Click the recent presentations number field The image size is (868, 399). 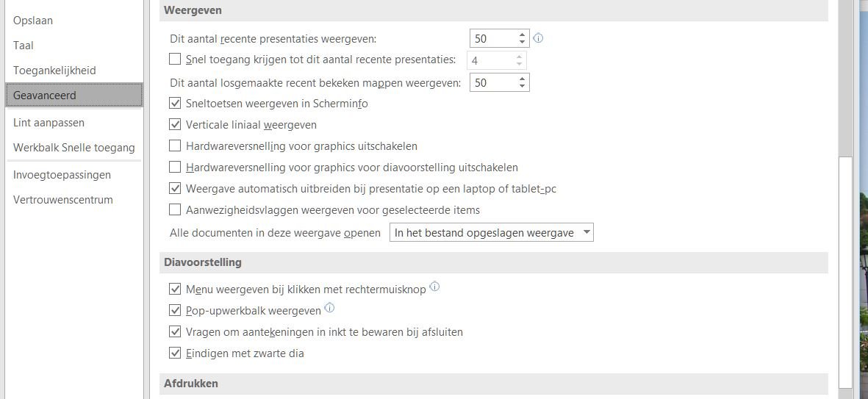492,39
